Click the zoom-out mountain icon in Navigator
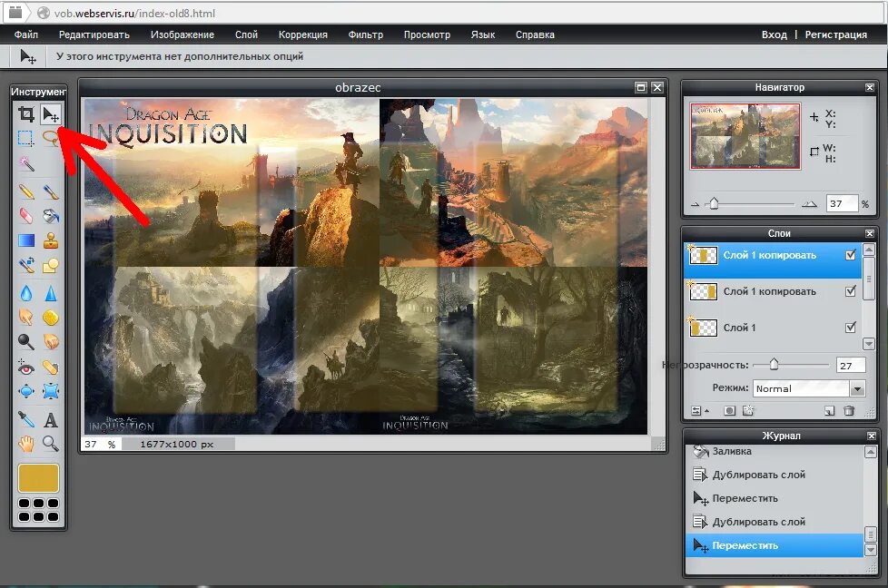The image size is (888, 588). (x=696, y=204)
